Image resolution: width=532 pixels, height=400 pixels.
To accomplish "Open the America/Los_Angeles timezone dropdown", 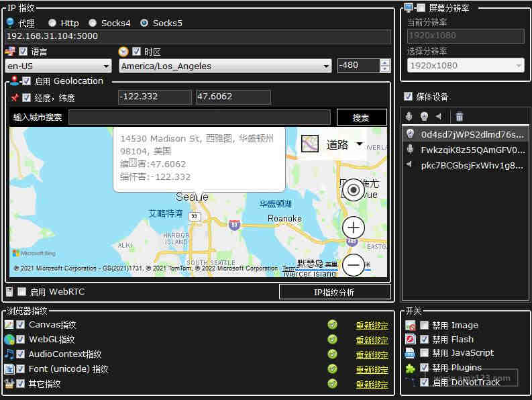I will coord(225,66).
